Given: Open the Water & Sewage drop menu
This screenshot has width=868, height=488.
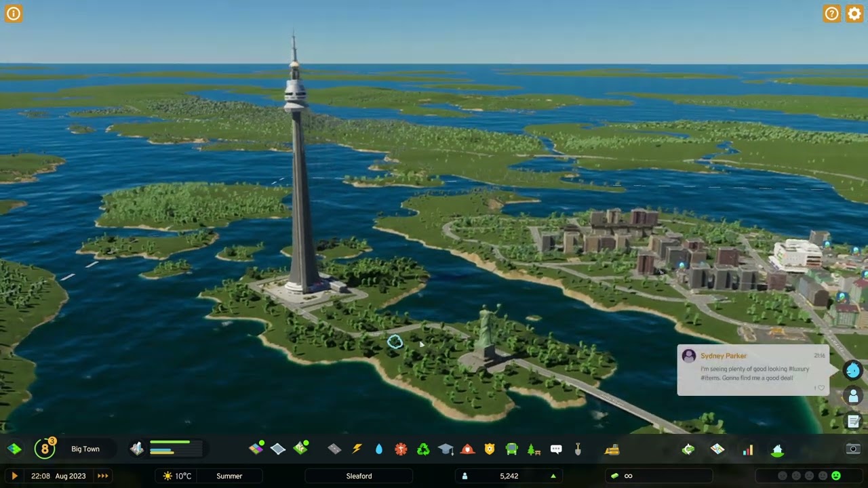Looking at the screenshot, I should pos(378,449).
